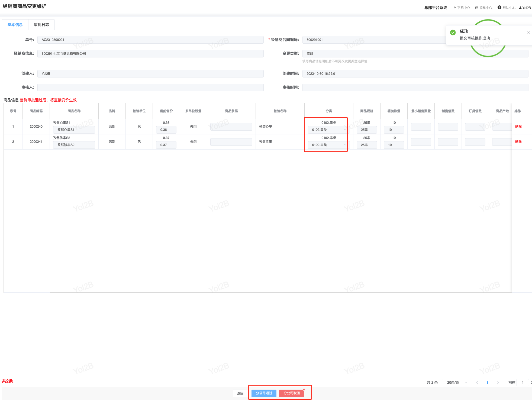
Task: Go to next page arrow
Action: tap(498, 383)
